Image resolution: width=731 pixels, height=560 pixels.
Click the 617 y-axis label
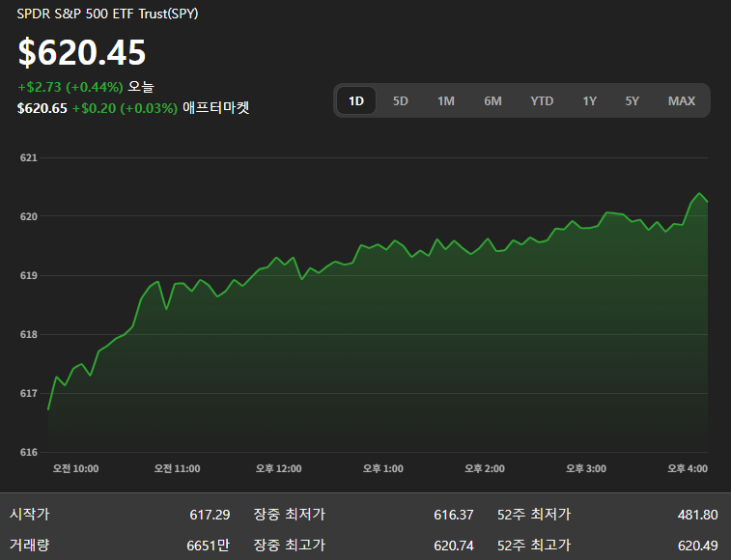(x=28, y=393)
